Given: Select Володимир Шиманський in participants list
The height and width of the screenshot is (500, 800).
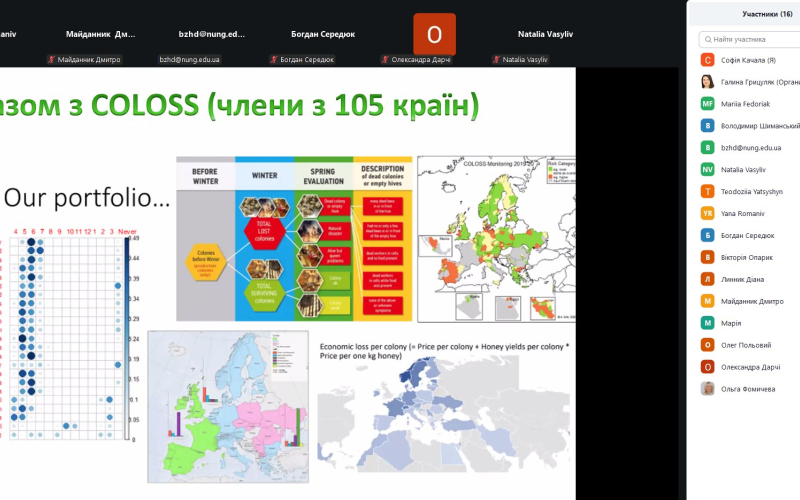Looking at the screenshot, I should pyautogui.click(x=760, y=126).
